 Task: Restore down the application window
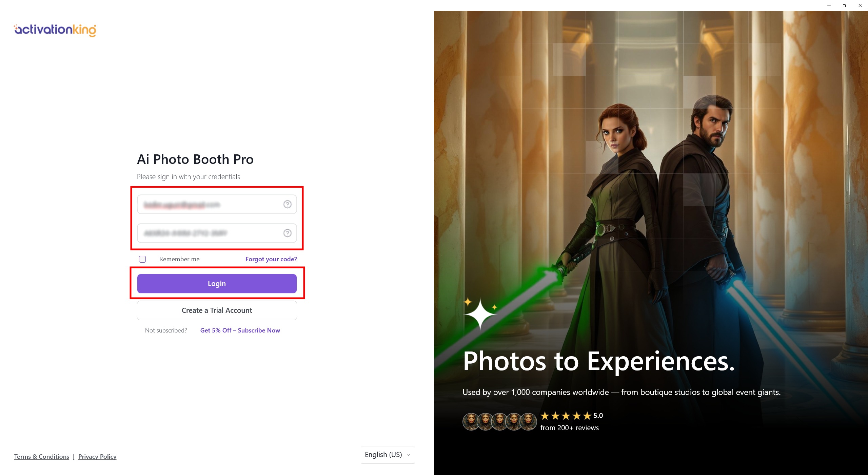click(x=844, y=5)
